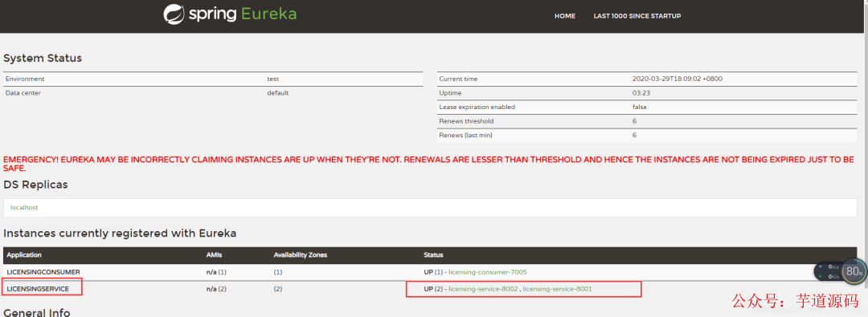868x317 pixels.
Task: Click the DS Replicas heading
Action: coord(35,185)
